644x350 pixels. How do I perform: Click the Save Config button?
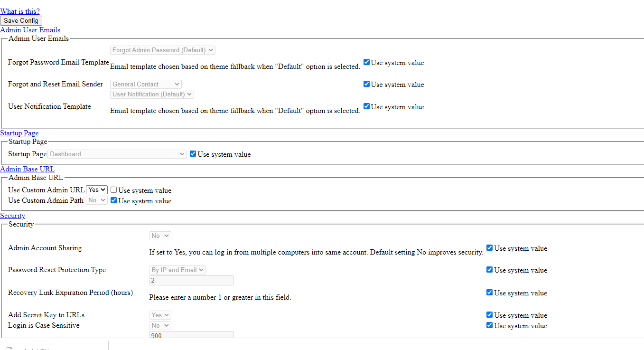pyautogui.click(x=21, y=20)
